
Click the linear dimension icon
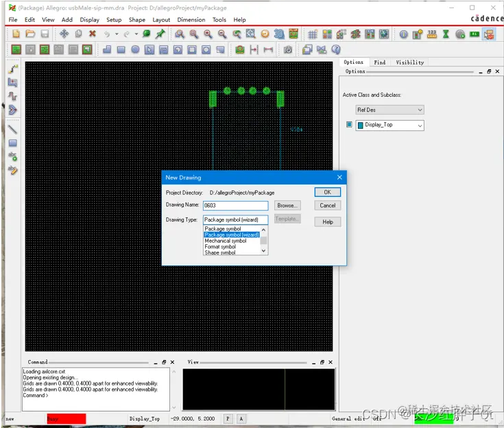tap(268, 49)
